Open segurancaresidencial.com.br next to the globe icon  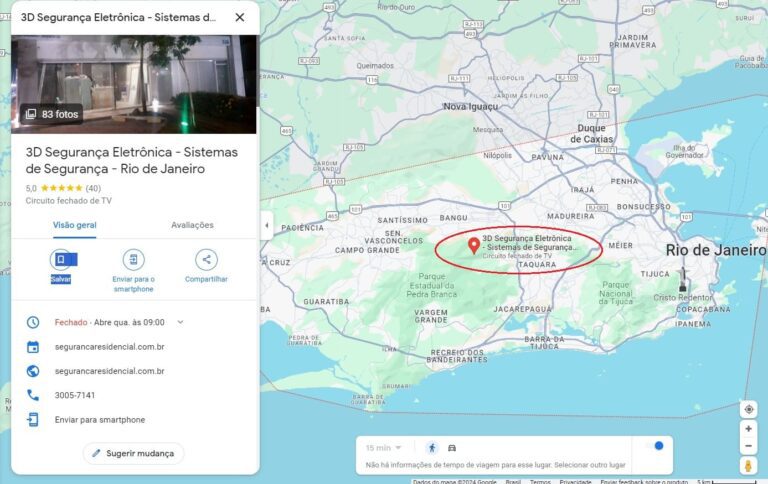tap(110, 371)
